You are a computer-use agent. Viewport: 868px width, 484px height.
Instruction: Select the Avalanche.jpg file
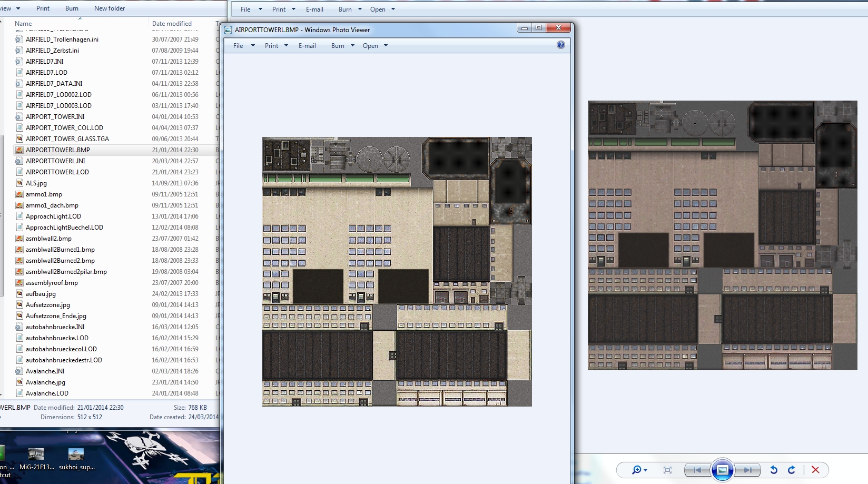click(x=45, y=382)
